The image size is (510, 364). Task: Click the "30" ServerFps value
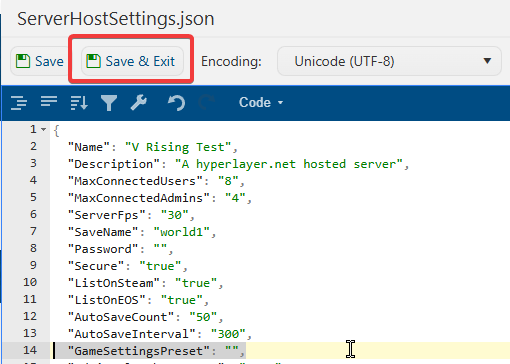click(x=175, y=215)
